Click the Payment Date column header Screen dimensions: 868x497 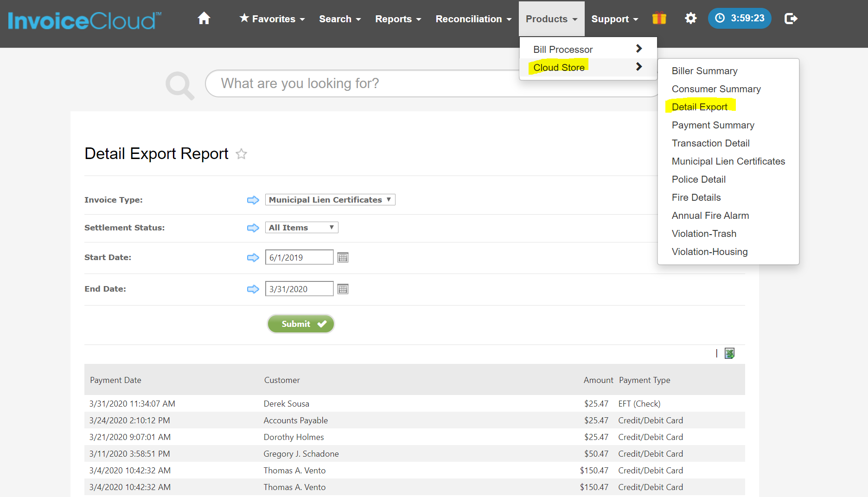(115, 380)
